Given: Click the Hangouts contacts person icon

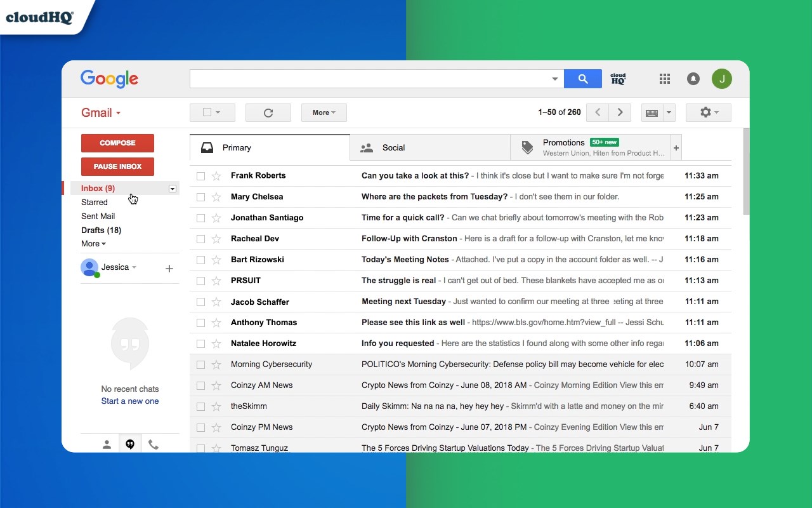Looking at the screenshot, I should (107, 444).
